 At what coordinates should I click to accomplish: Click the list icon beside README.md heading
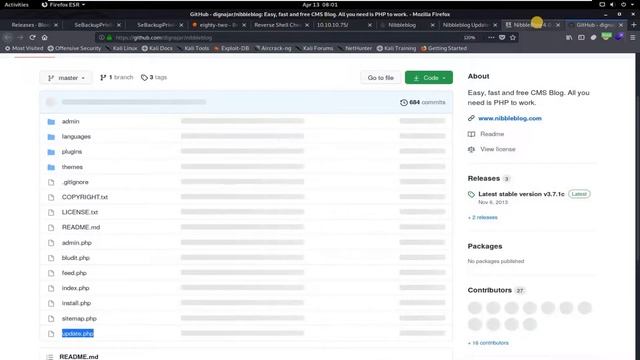click(50, 357)
